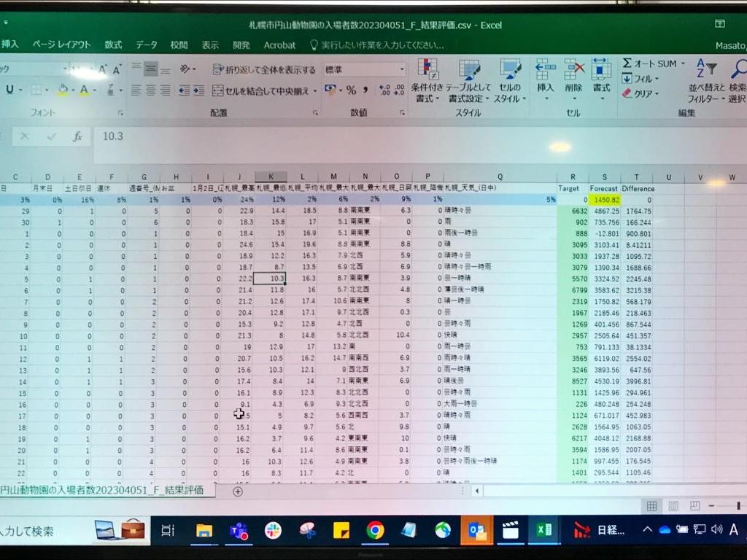Open the ページ レイアウト ribbon tab
Image resolution: width=747 pixels, height=560 pixels.
[x=61, y=44]
